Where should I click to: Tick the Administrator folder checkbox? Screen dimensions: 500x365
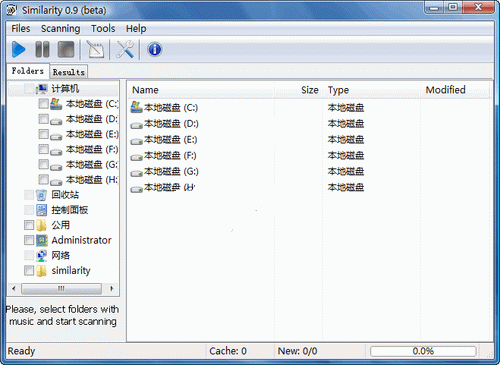(29, 240)
